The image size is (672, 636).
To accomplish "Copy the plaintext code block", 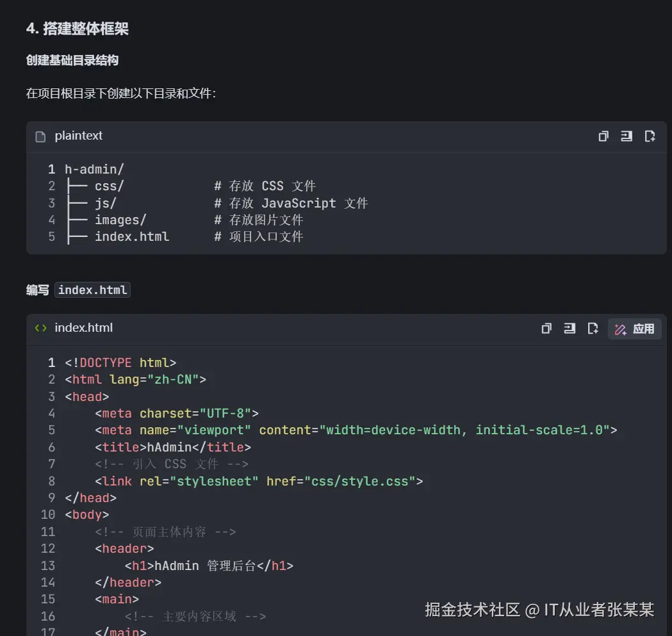I will point(603,136).
